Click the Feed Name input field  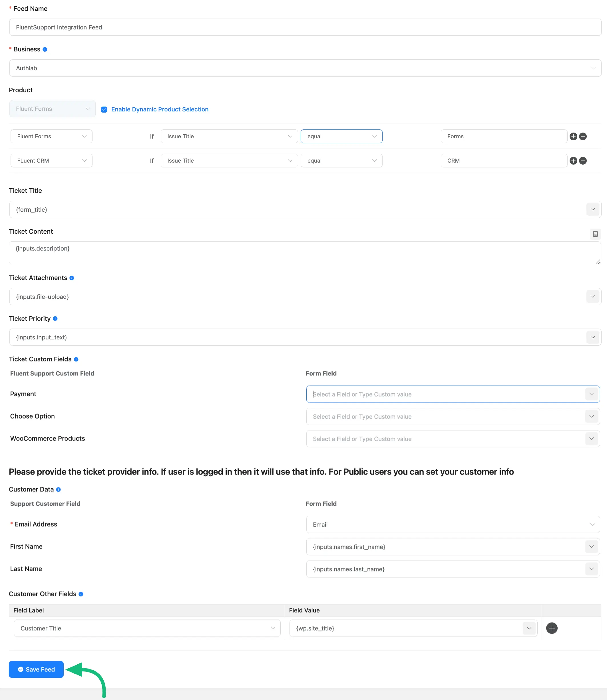coord(305,27)
